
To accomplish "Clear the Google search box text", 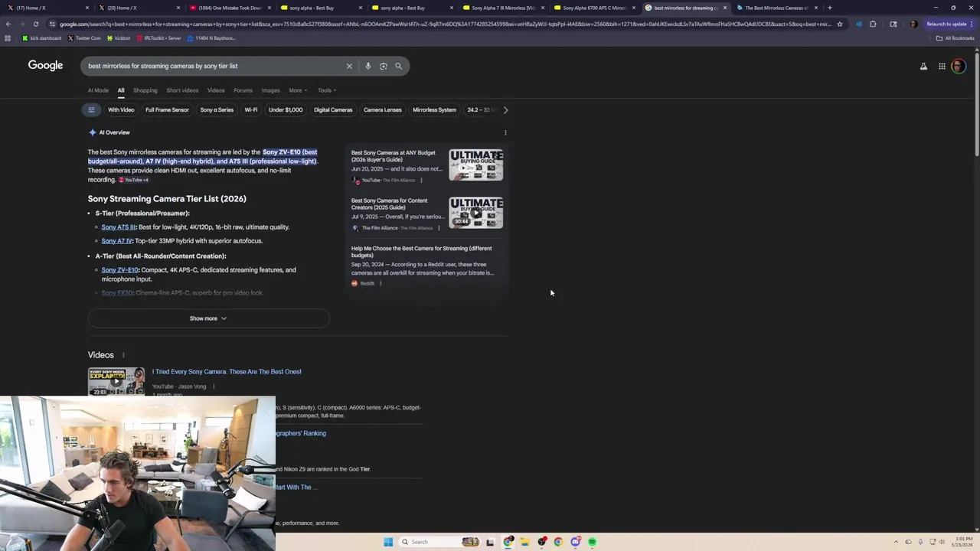I will coord(349,66).
